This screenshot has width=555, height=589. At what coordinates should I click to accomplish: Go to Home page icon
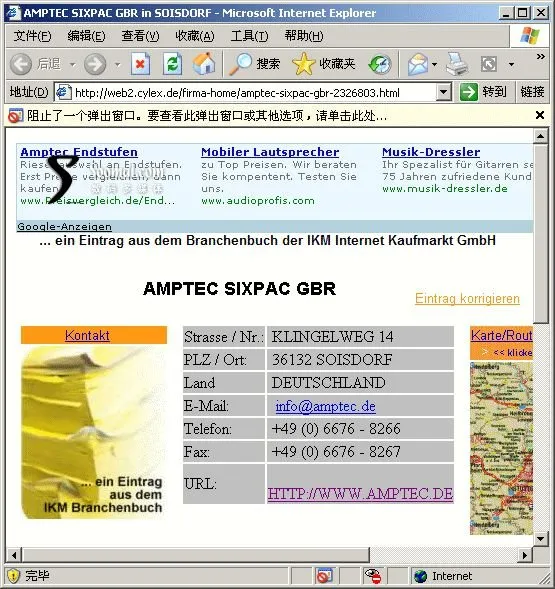pyautogui.click(x=204, y=63)
